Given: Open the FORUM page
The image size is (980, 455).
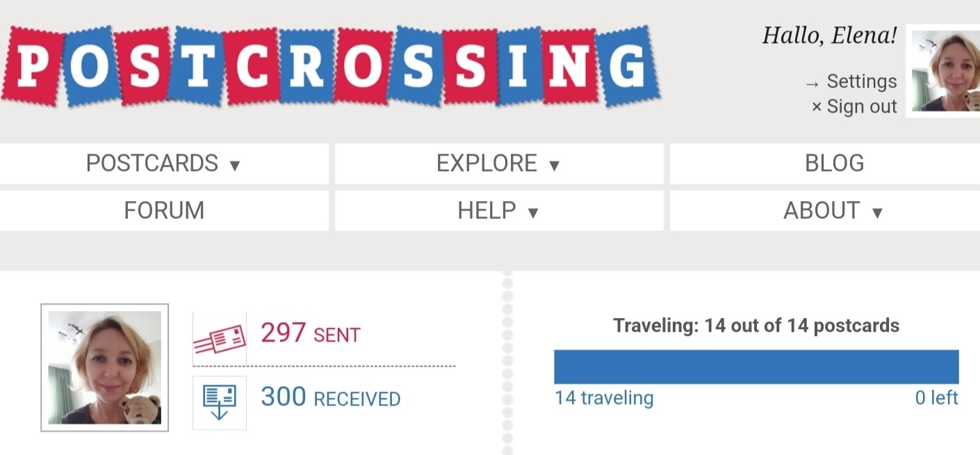Looking at the screenshot, I should 164,211.
